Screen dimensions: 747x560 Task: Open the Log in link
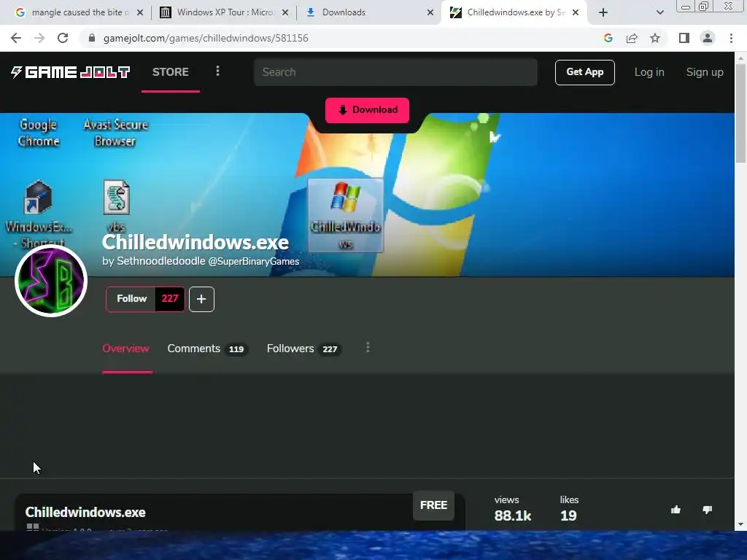click(x=649, y=72)
